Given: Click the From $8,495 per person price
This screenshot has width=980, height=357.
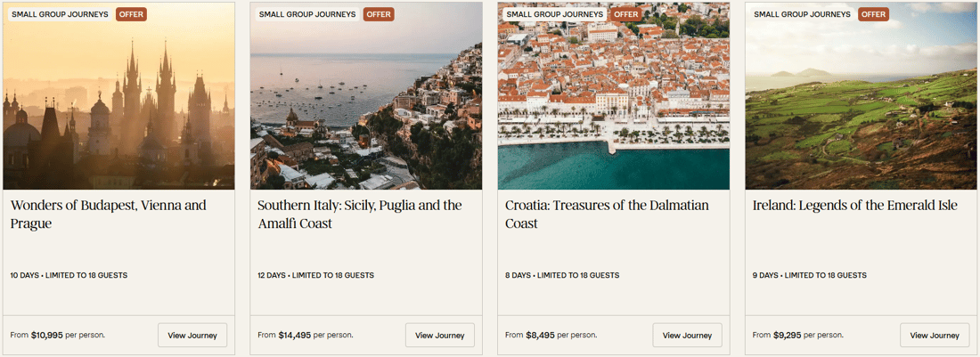Looking at the screenshot, I should click(551, 336).
